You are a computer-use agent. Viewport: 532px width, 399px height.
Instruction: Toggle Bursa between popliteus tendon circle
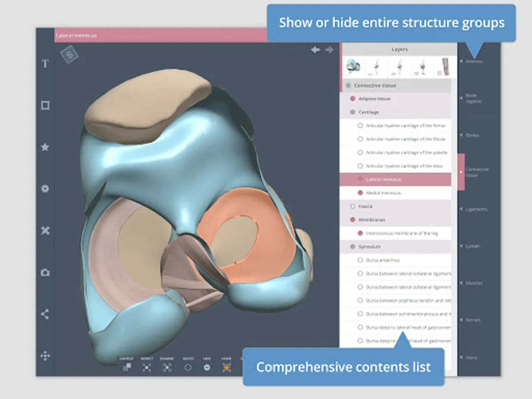(360, 301)
